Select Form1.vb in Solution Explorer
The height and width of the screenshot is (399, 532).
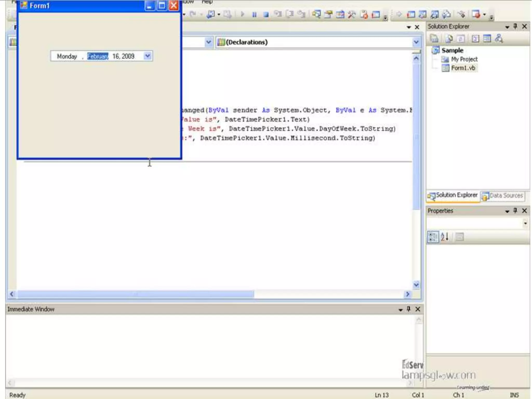(463, 68)
